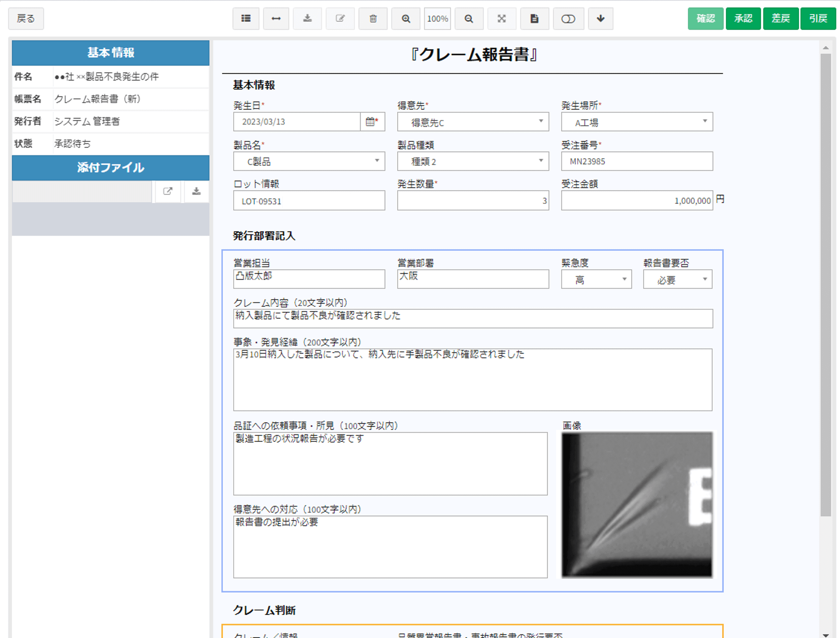Click the ロット情報 field LOT-09531
Viewport: 840px width, 638px height.
309,201
